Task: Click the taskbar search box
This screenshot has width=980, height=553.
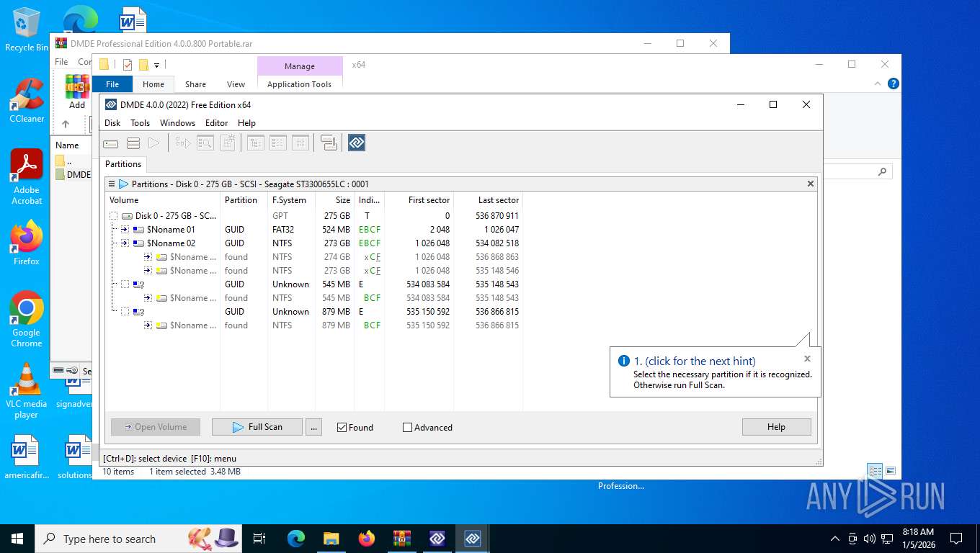Action: [x=138, y=539]
